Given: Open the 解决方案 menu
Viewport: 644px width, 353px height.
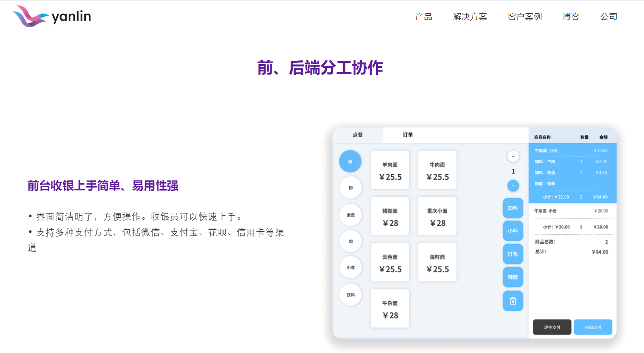Looking at the screenshot, I should point(470,17).
